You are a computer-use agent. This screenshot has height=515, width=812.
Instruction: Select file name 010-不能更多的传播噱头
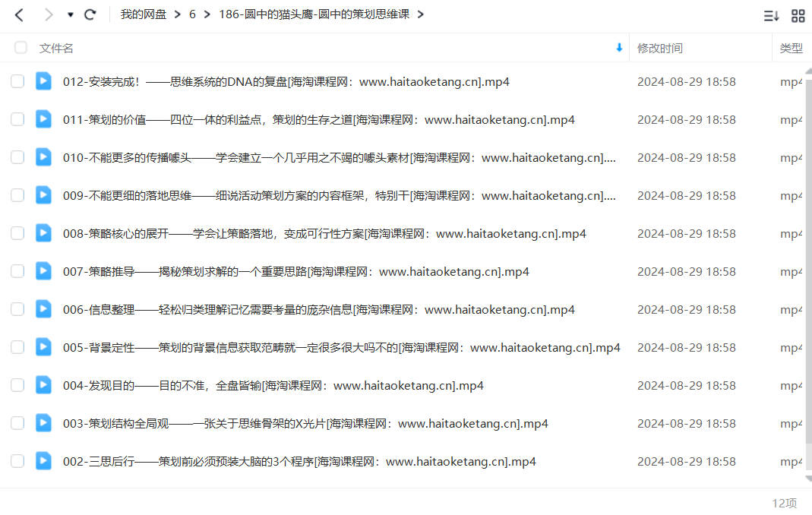[x=340, y=157]
